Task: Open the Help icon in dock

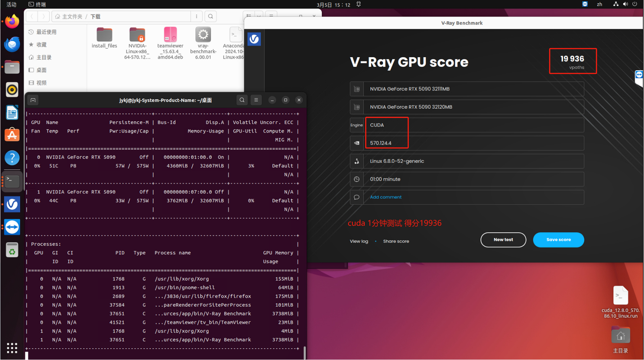Action: (x=12, y=158)
